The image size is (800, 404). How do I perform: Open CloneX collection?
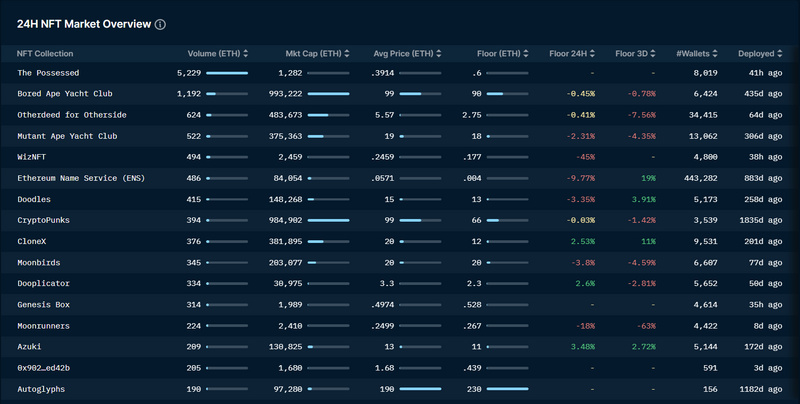[x=32, y=241]
